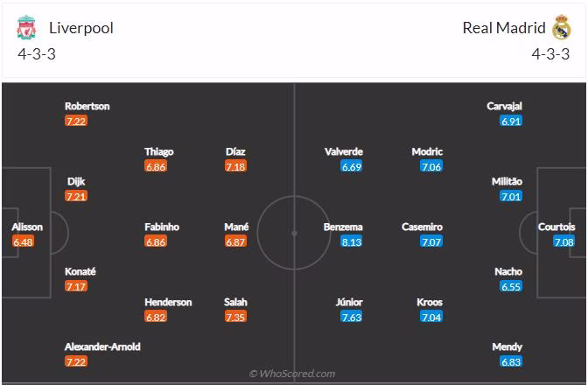Click Courtois's 7.08 rating badge

[563, 241]
